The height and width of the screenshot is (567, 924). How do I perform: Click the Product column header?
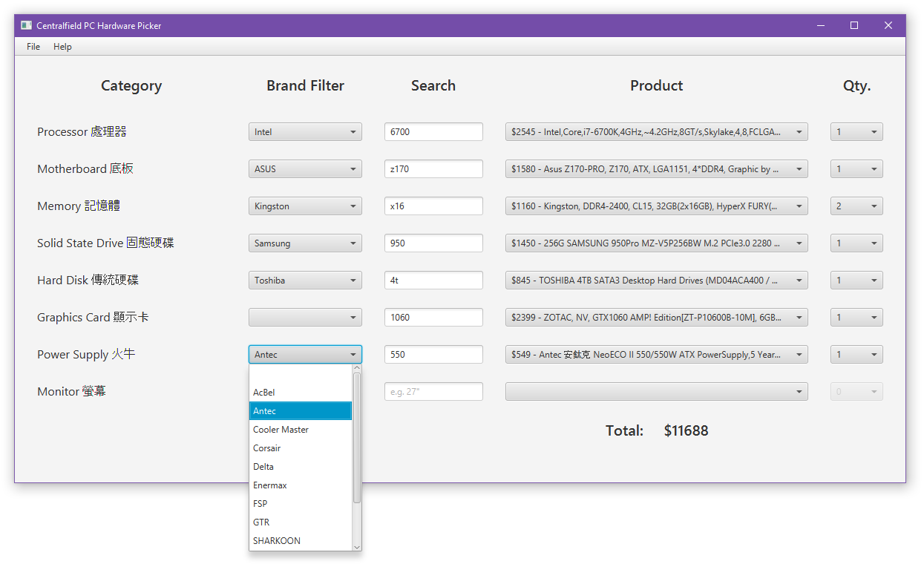pyautogui.click(x=657, y=85)
